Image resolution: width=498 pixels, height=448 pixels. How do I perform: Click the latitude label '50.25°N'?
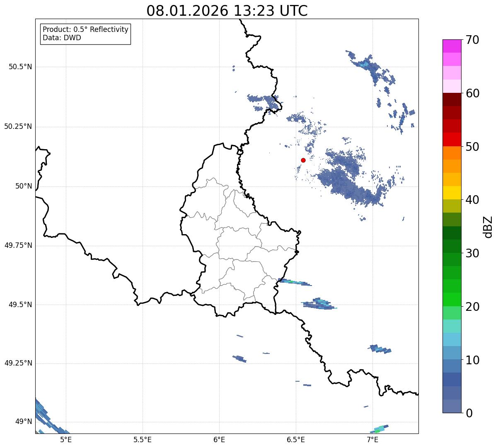pyautogui.click(x=18, y=126)
